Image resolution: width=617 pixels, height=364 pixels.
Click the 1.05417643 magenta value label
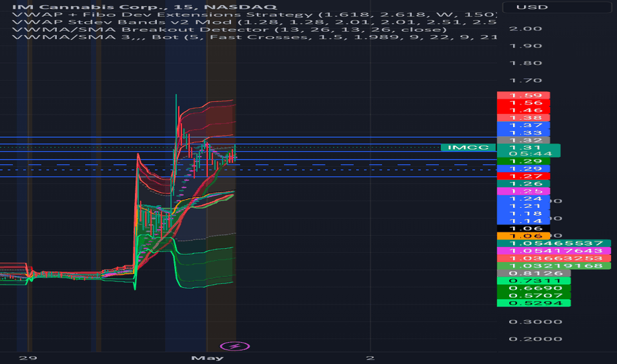554,251
